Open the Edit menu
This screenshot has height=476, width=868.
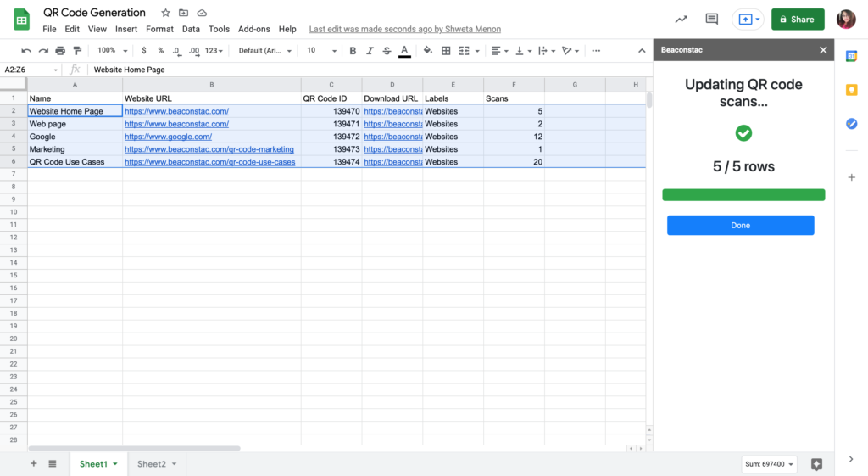(x=72, y=29)
